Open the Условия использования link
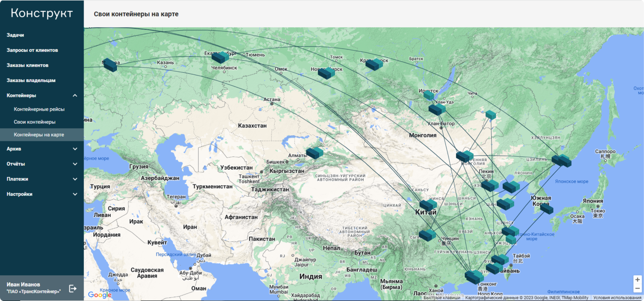The width and height of the screenshot is (644, 301). 617,298
